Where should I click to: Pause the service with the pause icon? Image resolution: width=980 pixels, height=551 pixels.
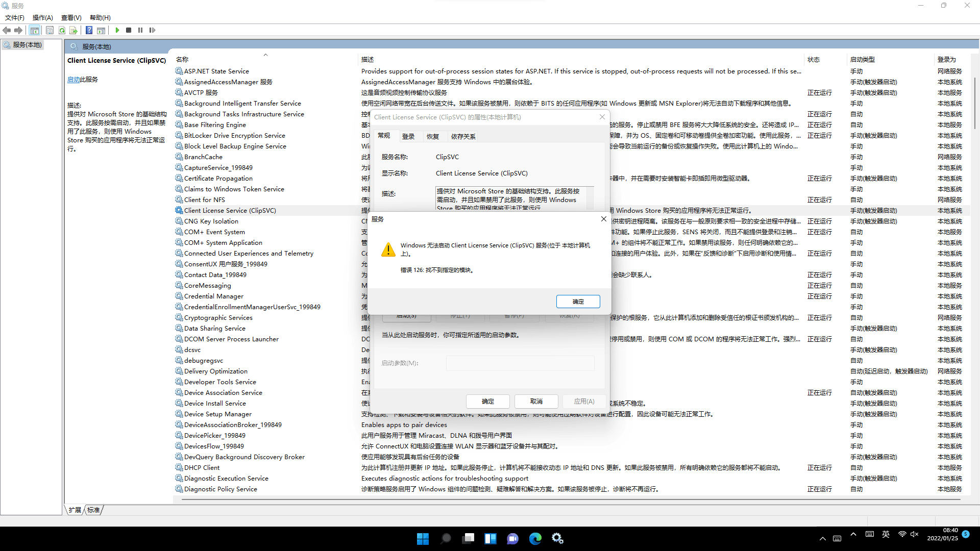(x=140, y=30)
